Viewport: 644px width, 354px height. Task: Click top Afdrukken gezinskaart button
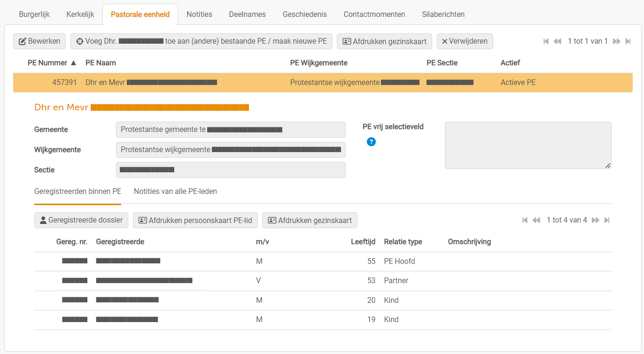pyautogui.click(x=384, y=41)
